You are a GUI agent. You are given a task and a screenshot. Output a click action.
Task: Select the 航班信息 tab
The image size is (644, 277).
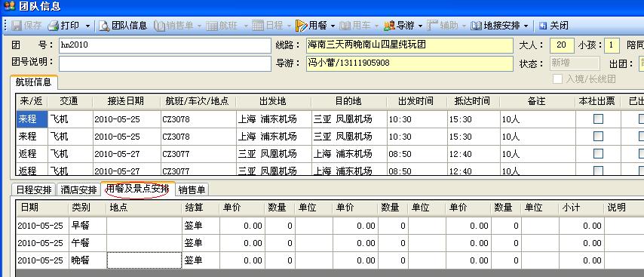click(x=34, y=82)
